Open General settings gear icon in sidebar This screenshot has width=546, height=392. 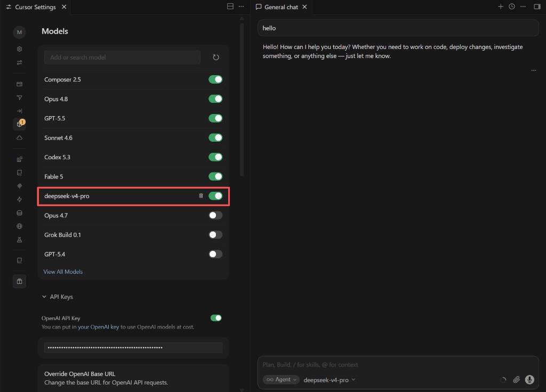click(x=20, y=49)
